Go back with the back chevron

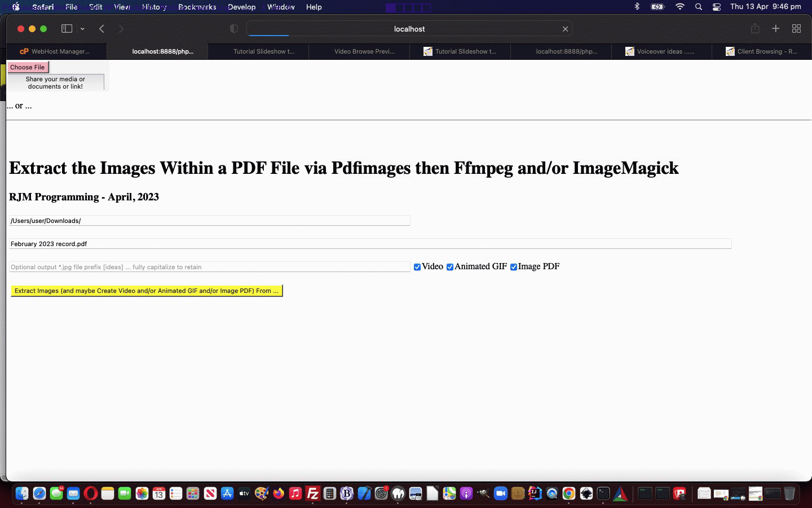101,29
